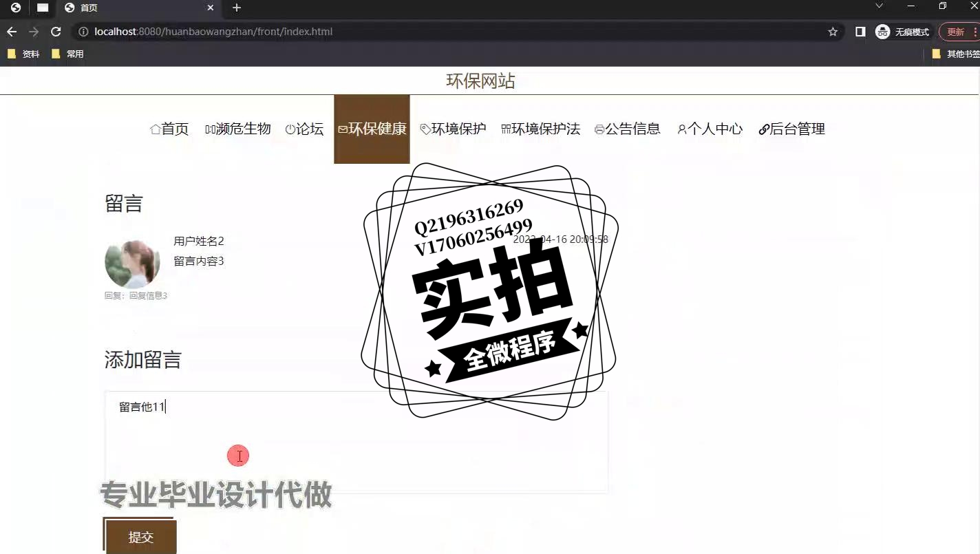Click the 环保网站 site title

click(480, 81)
